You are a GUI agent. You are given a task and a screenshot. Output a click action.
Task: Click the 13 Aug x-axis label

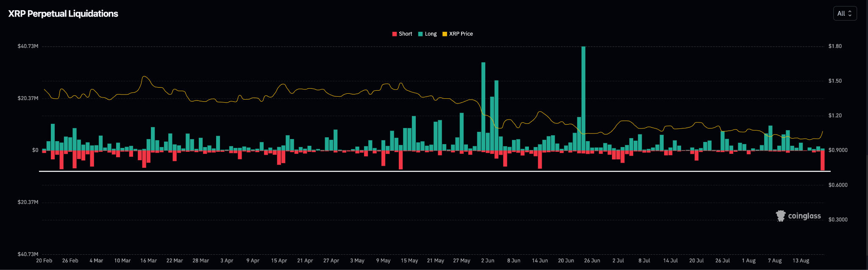tap(801, 261)
